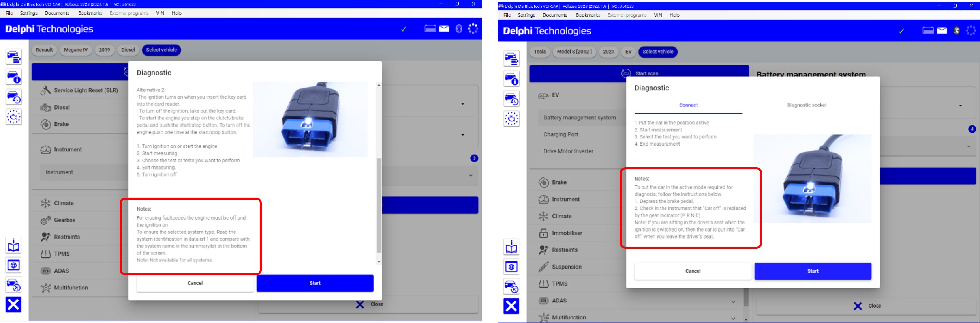Click Start in Renault Diagnostic dialog

(x=315, y=283)
